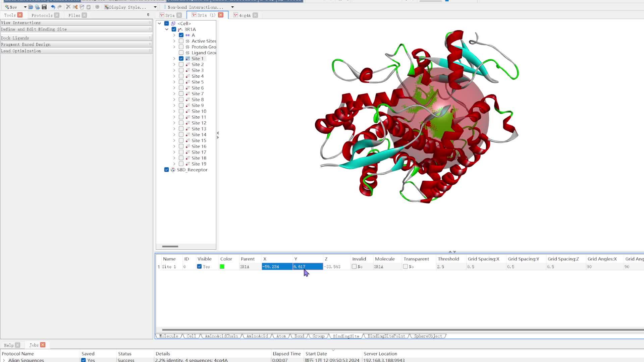Click the green Color swatch of Site 1
Screen dimensions: 644x362
coord(222,266)
